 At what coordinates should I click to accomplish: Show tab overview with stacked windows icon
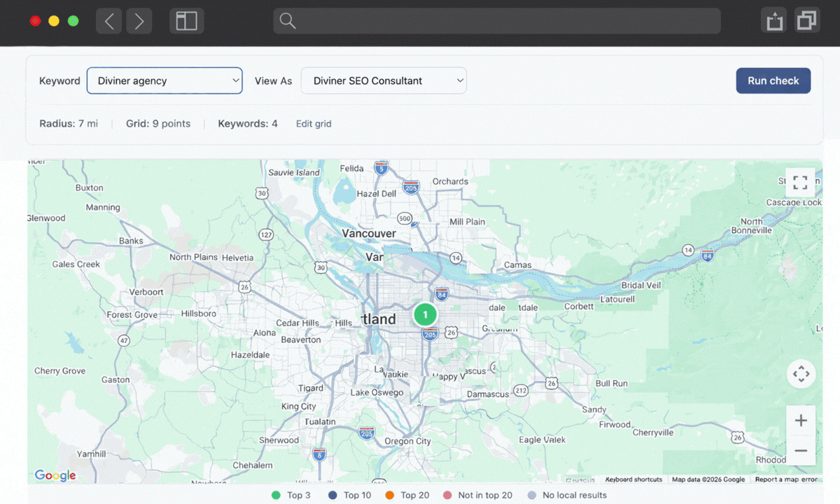(x=806, y=20)
